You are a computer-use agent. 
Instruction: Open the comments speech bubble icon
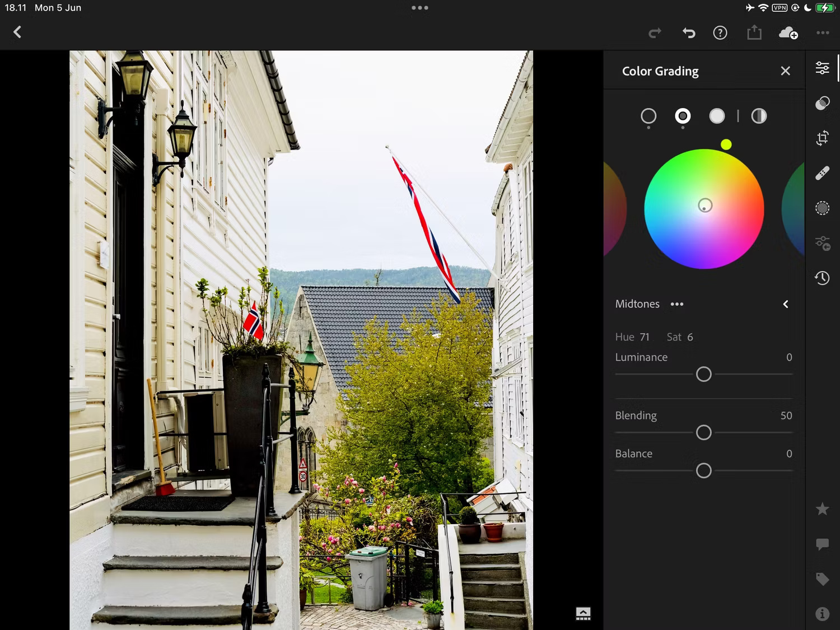(822, 544)
